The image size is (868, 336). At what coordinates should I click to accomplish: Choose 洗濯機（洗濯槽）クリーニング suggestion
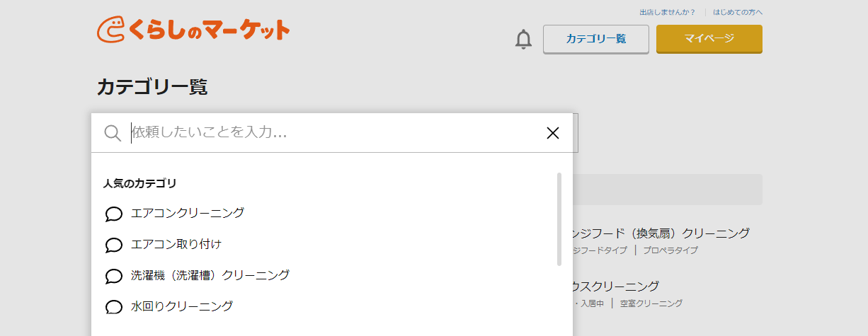pyautogui.click(x=210, y=275)
